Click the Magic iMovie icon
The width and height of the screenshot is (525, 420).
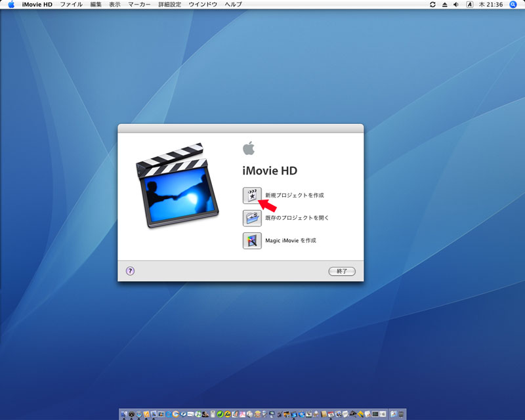251,240
